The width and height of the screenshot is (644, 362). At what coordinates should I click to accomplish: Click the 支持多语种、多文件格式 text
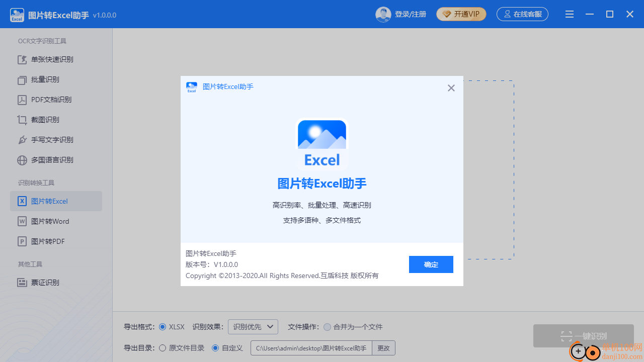[x=322, y=220]
